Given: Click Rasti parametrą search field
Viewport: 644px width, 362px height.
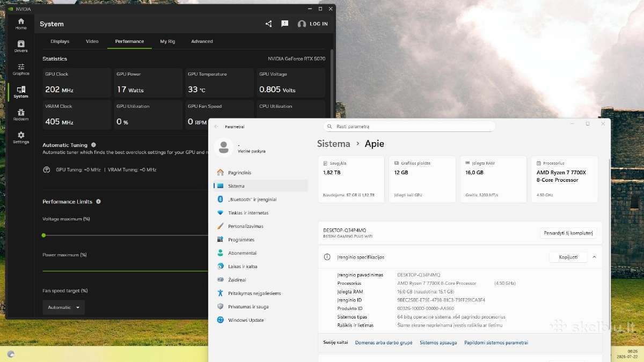Looking at the screenshot, I should point(409,127).
